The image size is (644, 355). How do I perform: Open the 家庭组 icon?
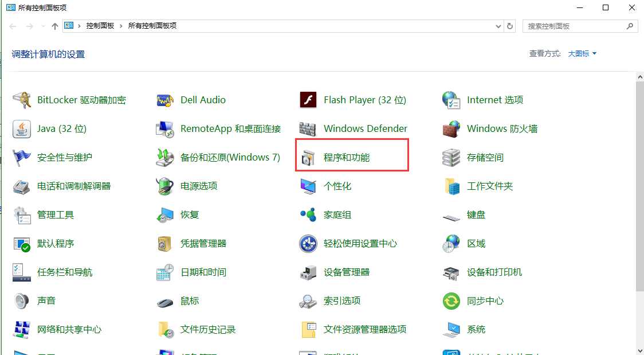point(308,215)
